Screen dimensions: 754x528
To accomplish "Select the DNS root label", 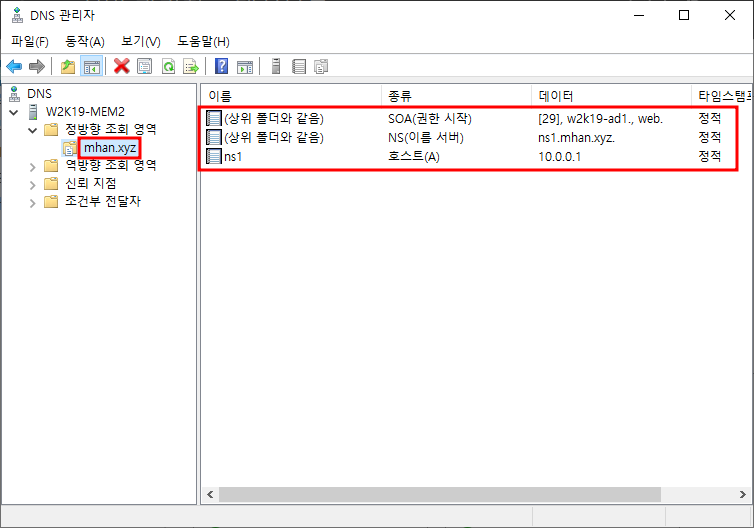I will (39, 94).
